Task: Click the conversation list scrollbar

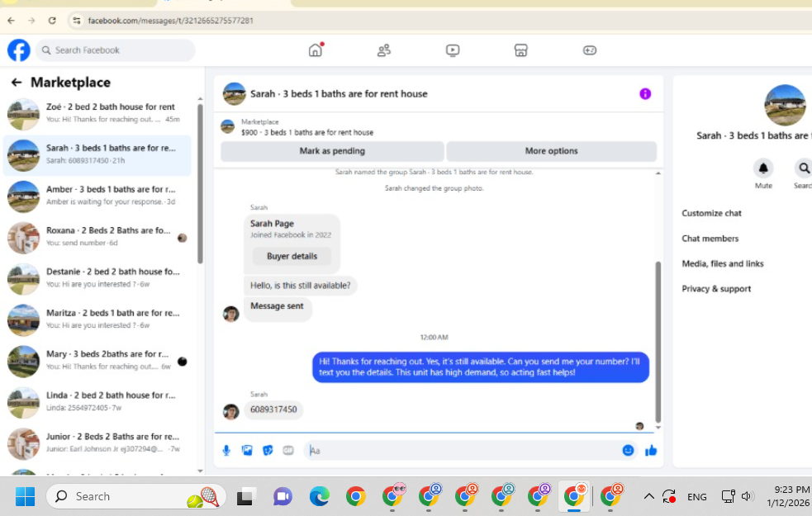Action: click(201, 184)
